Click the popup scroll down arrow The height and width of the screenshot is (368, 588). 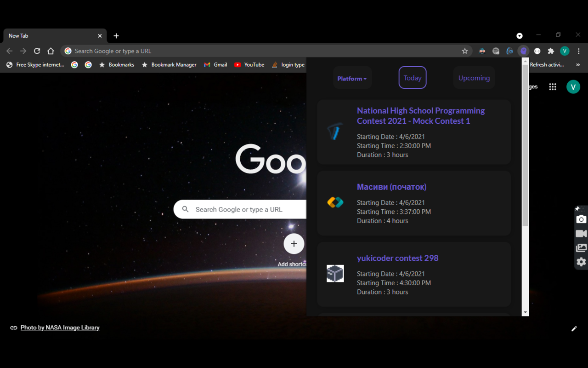pos(526,312)
